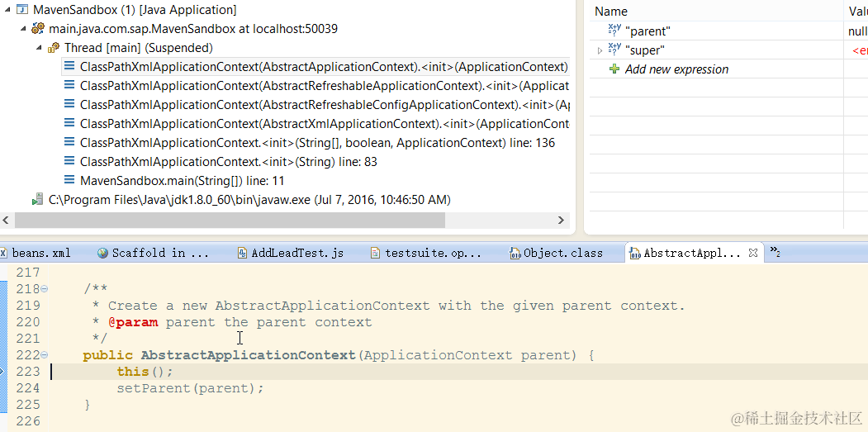Select frame AbstractRefreshableConfigApplicationContext.<init>
Screen dimensions: 868x432
[x=325, y=104]
